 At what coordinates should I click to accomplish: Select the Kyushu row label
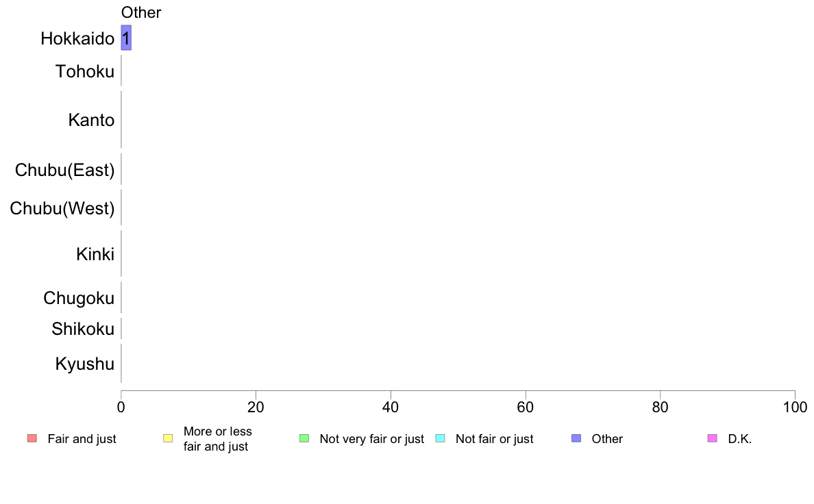pyautogui.click(x=84, y=364)
